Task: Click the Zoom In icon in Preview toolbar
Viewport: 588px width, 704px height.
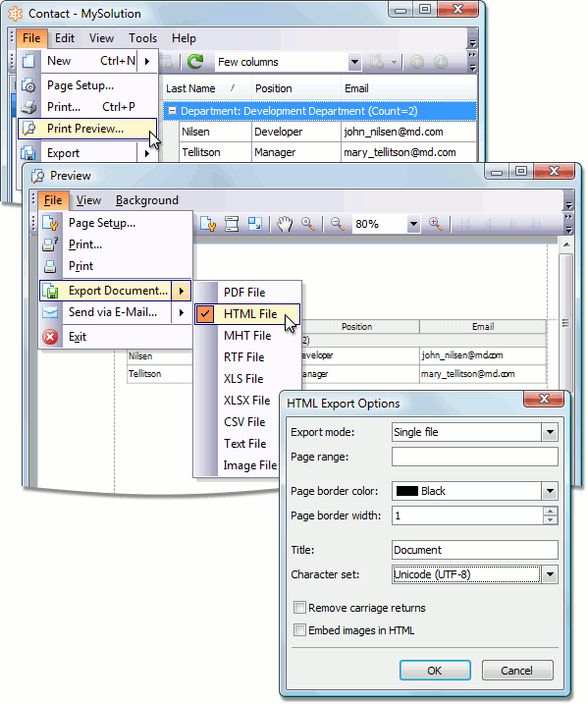Action: point(436,224)
